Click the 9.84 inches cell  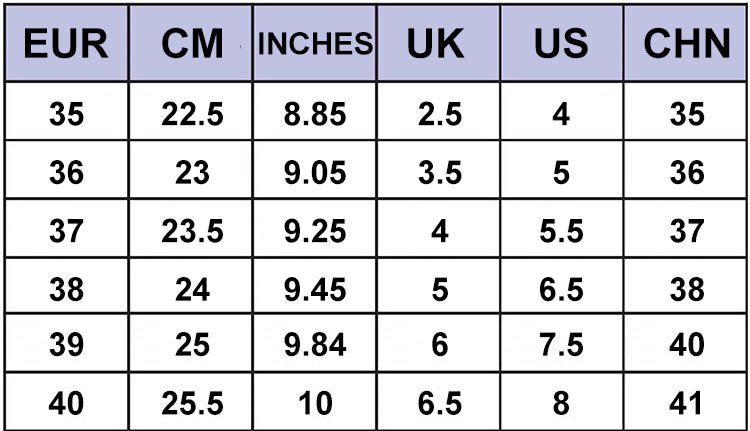[x=315, y=346]
